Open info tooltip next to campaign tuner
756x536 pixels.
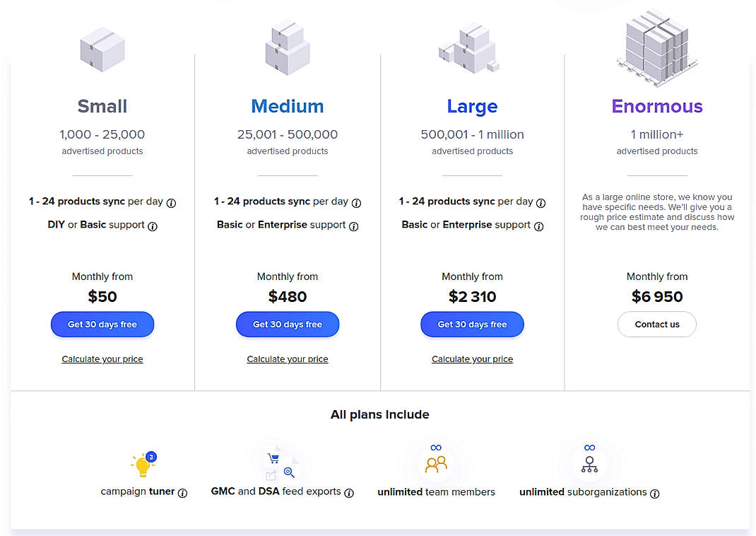coord(183,494)
